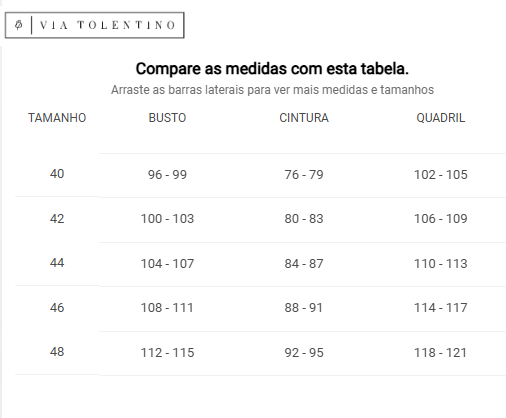Image resolution: width=506 pixels, height=418 pixels.
Task: Click bust measurement 108 - 111
Action: [167, 308]
